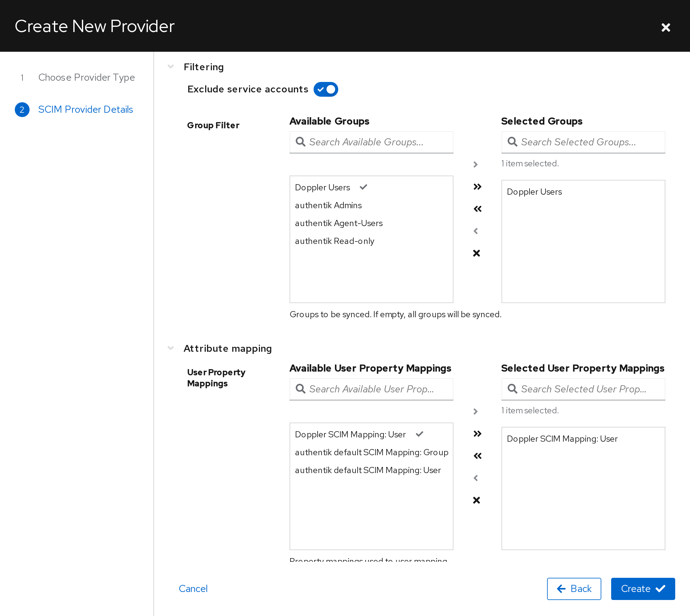Add all user property mappings double arrow
Screen dimensions: 690x616
(477, 434)
